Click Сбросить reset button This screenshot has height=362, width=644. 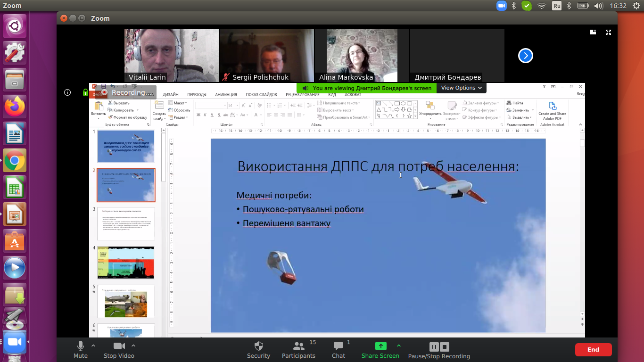[x=179, y=110]
